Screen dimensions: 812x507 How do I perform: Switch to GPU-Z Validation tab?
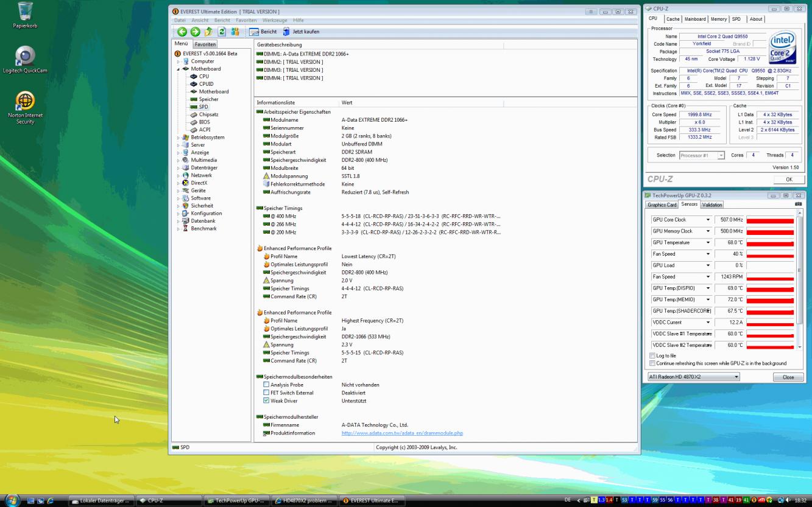tap(712, 205)
